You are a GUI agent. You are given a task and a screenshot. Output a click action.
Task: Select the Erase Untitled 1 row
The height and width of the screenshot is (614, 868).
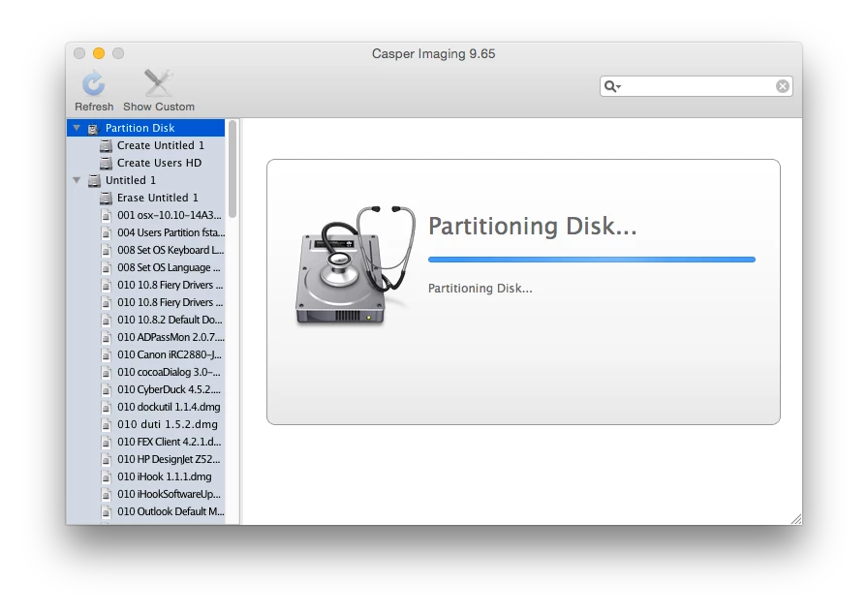145,198
